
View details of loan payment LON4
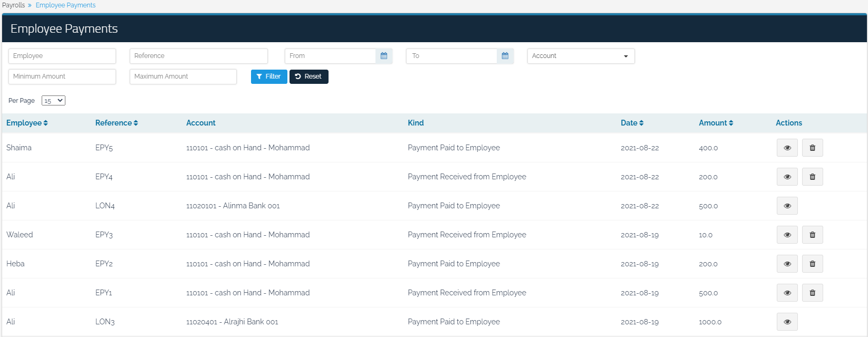point(787,206)
